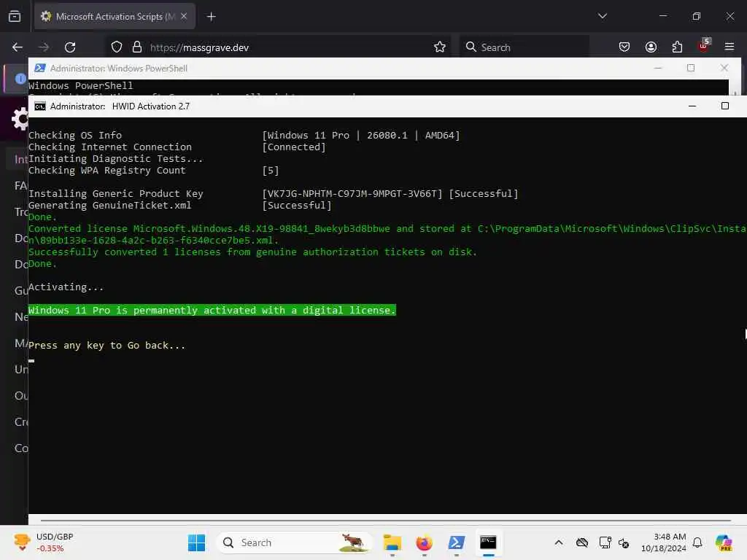
Task: Click the HWID Activation cmd title icon
Action: click(x=40, y=106)
